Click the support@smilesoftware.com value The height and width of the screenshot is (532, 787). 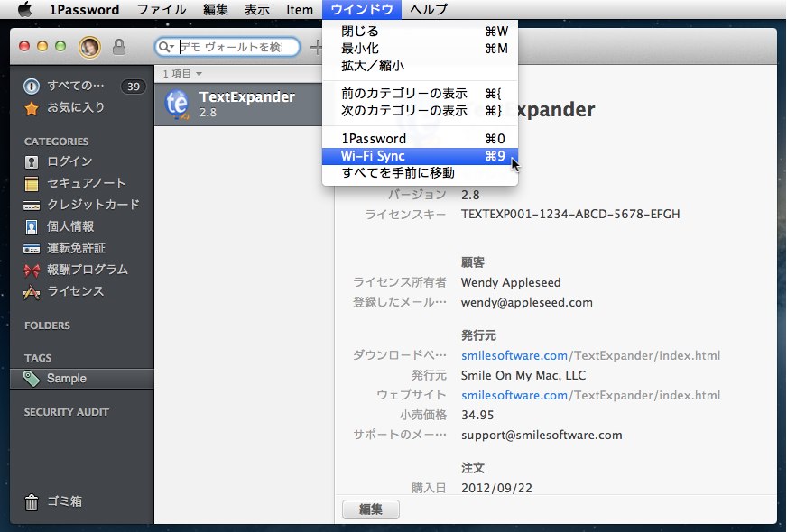[542, 436]
